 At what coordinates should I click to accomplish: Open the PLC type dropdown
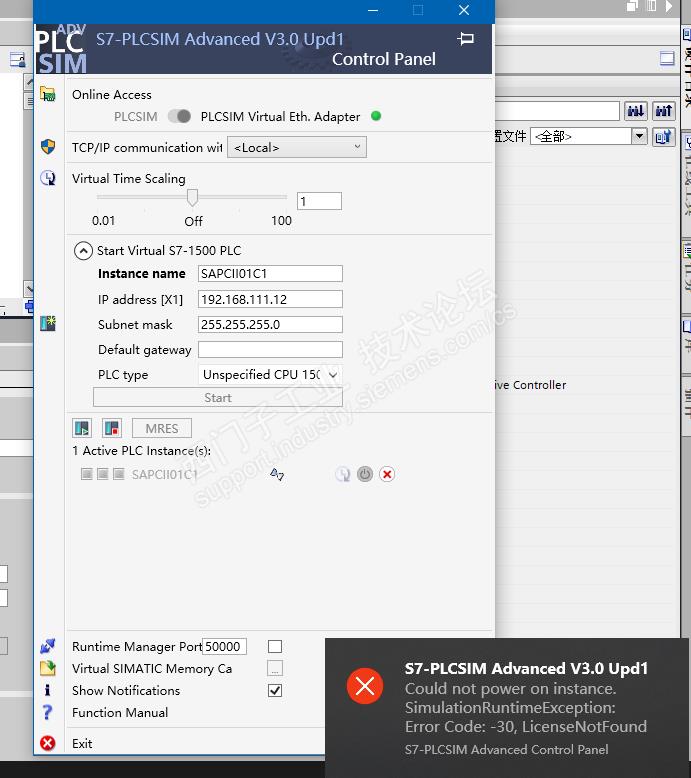pyautogui.click(x=270, y=375)
